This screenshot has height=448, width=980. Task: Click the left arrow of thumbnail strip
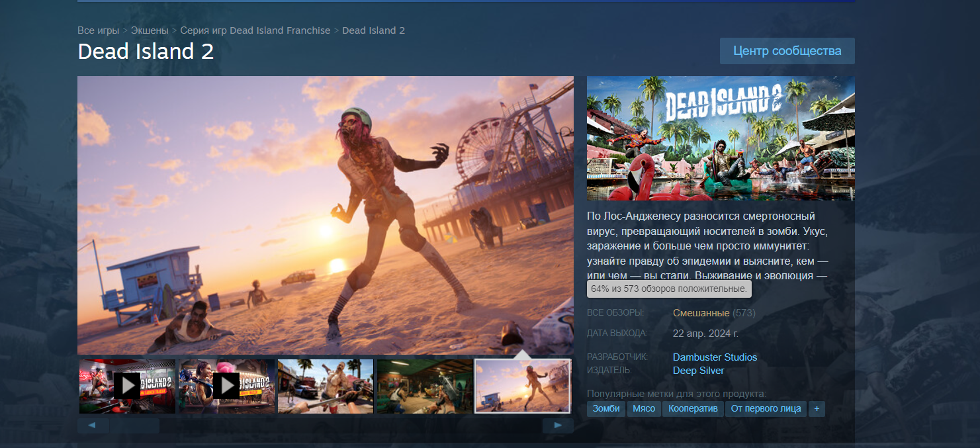(93, 426)
